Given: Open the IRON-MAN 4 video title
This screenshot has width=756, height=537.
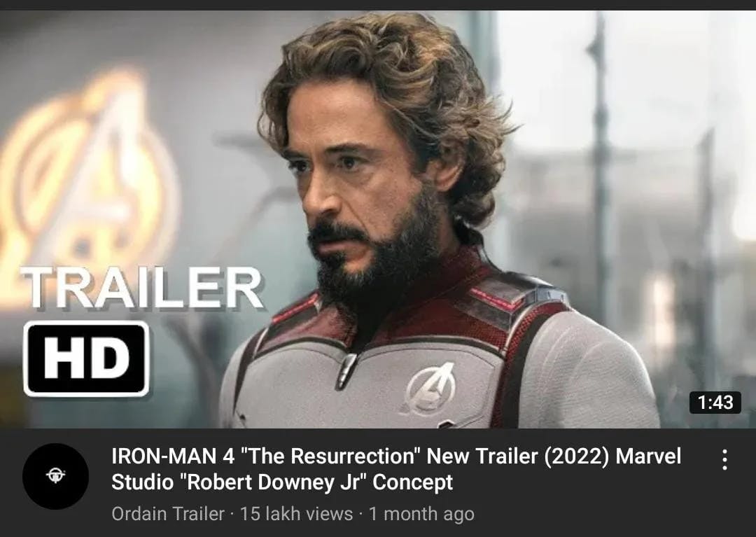Looking at the screenshot, I should click(396, 469).
